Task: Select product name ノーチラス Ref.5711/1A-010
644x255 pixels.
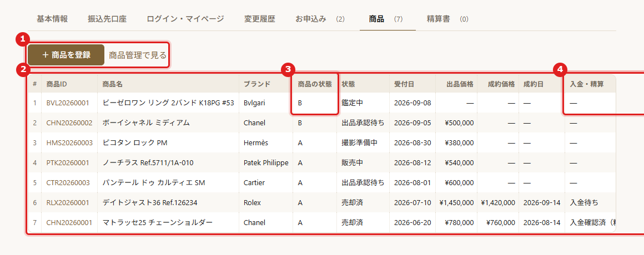Action: coord(148,163)
